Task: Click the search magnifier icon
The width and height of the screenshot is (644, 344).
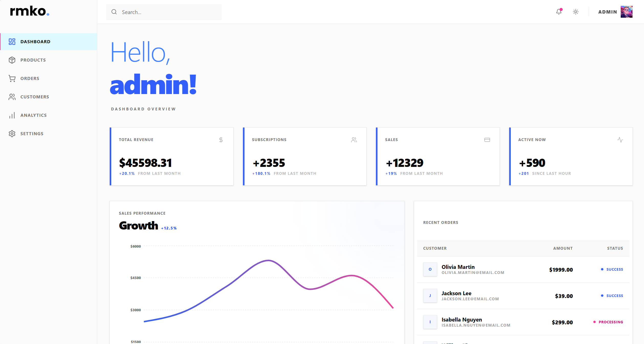Action: (114, 12)
